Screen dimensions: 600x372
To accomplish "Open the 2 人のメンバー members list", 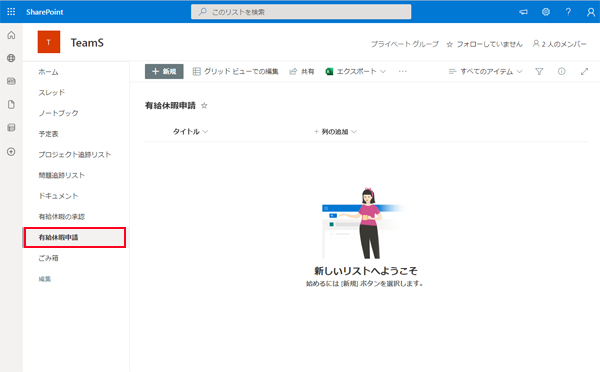I will tap(559, 44).
